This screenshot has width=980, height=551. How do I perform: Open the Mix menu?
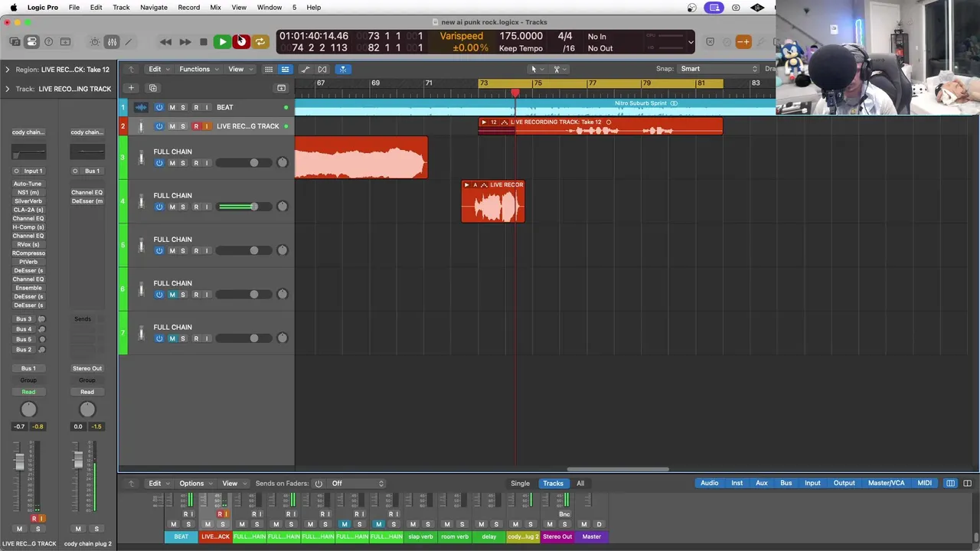(215, 7)
